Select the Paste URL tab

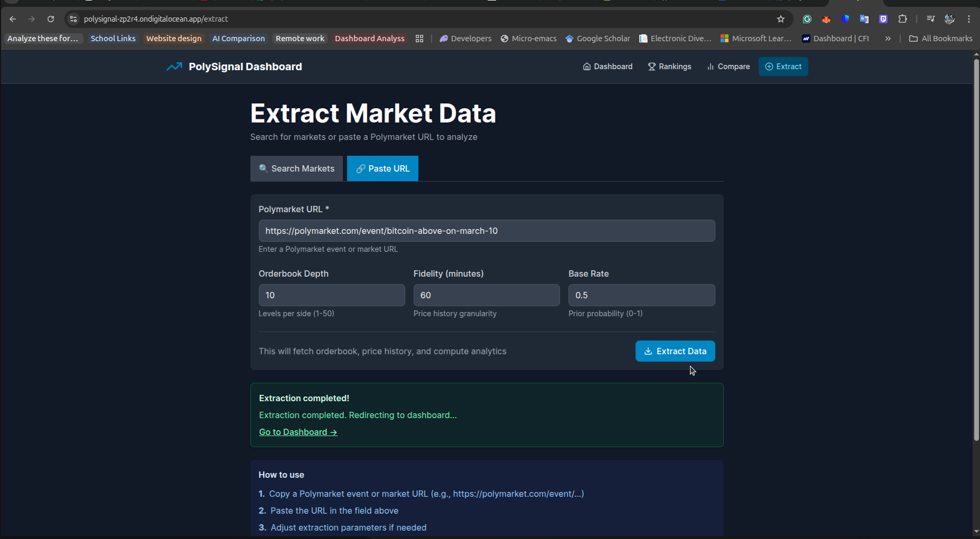coord(382,168)
